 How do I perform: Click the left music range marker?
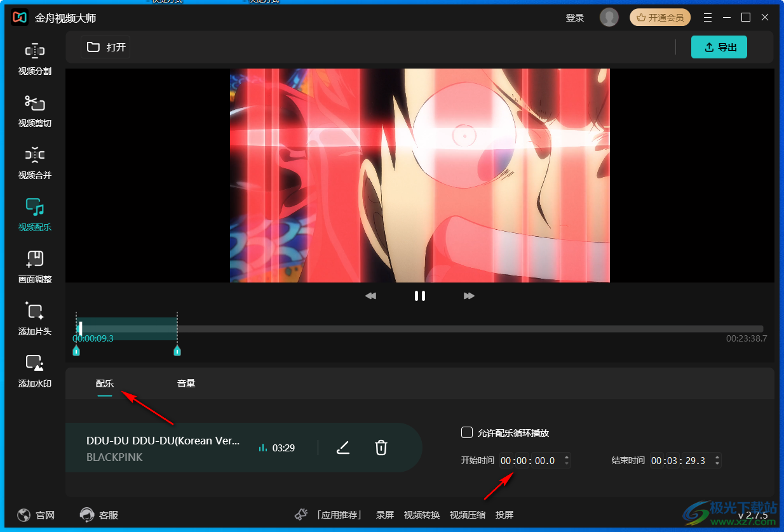coord(76,350)
